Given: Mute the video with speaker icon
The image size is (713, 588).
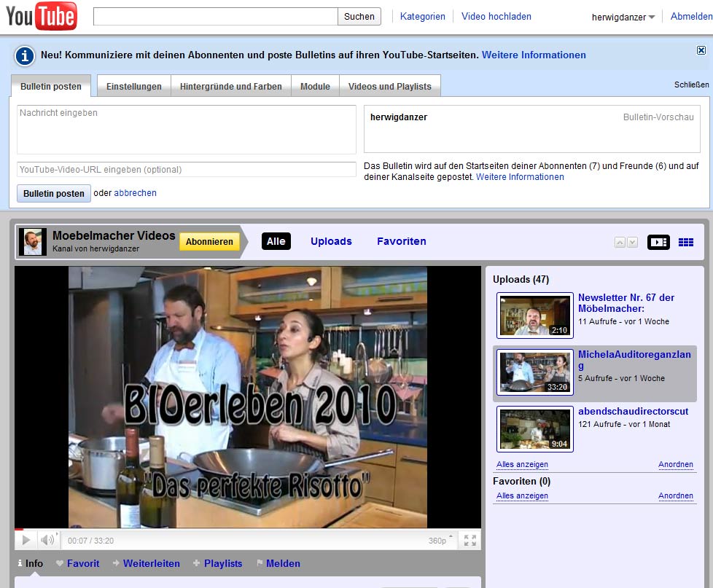Looking at the screenshot, I should pyautogui.click(x=47, y=540).
